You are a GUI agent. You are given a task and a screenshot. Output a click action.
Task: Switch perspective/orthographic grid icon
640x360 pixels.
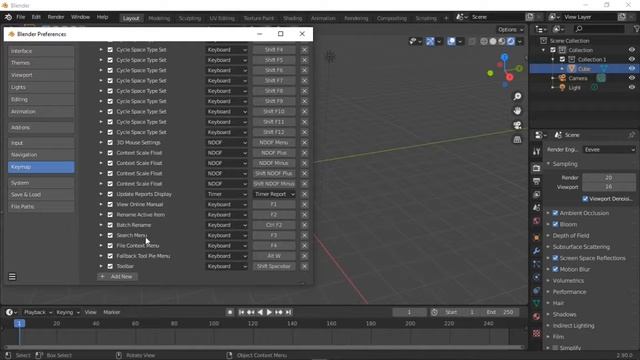tap(517, 140)
